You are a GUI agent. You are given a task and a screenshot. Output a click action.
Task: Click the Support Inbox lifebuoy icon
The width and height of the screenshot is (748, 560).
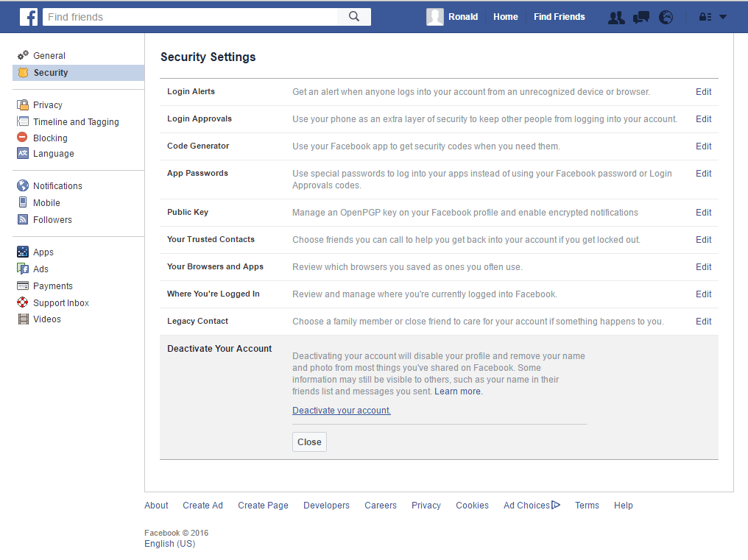point(23,302)
